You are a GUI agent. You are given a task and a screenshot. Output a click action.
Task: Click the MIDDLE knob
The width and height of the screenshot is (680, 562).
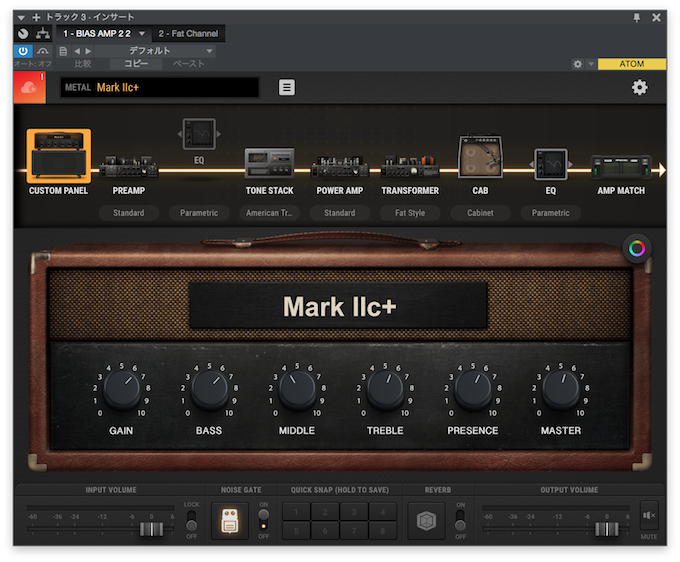point(298,389)
